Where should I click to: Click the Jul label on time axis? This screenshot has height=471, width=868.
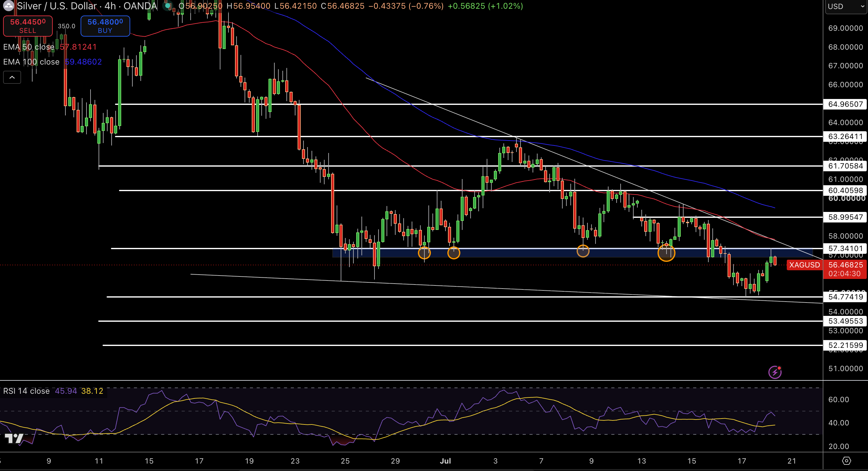click(x=445, y=460)
